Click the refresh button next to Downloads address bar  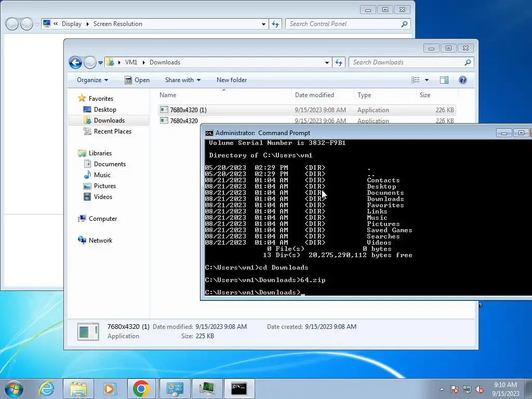click(339, 62)
